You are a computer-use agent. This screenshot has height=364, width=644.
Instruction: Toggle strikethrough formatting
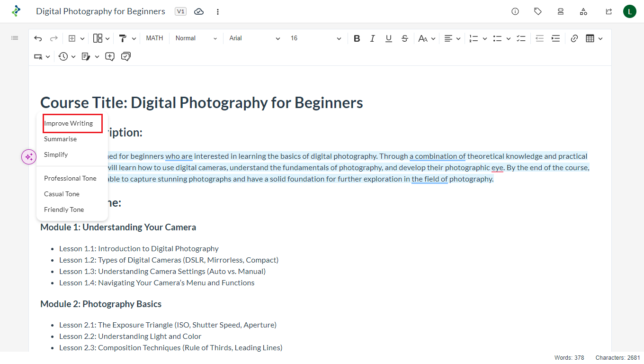(404, 38)
